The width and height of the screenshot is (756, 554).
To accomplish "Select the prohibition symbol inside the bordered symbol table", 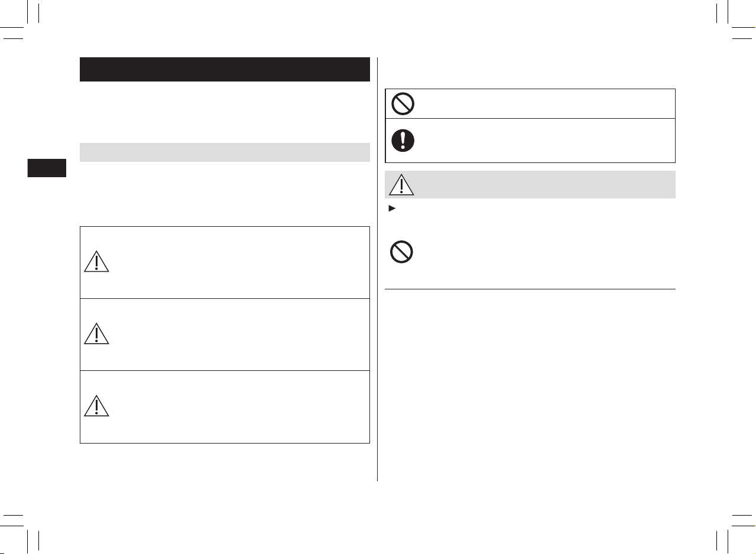I will [x=403, y=104].
